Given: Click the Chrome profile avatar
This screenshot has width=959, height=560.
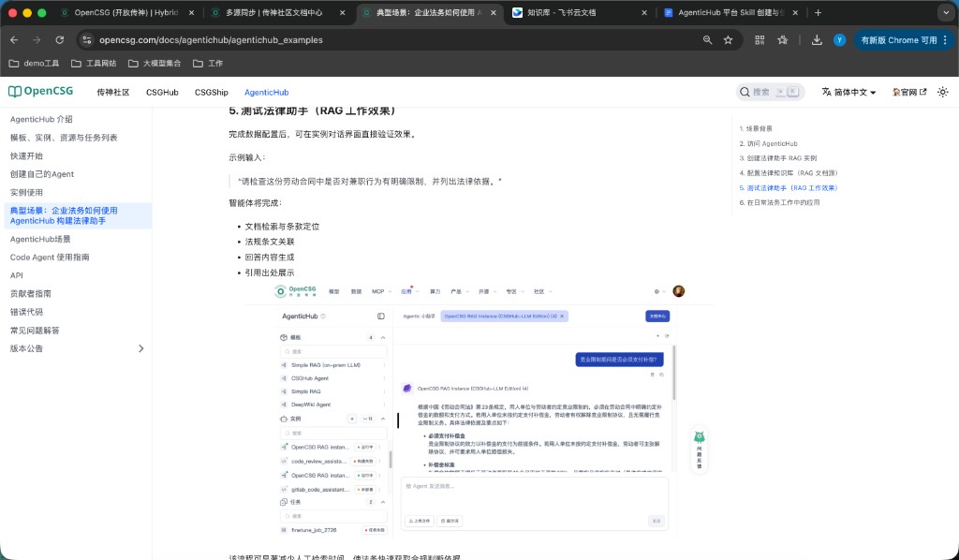Looking at the screenshot, I should [x=840, y=41].
